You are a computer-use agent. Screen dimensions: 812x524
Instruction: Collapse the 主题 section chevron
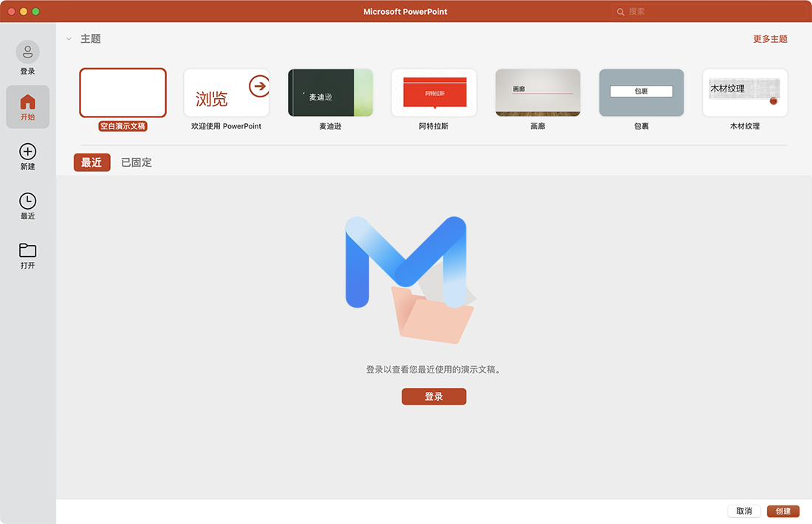(x=69, y=39)
